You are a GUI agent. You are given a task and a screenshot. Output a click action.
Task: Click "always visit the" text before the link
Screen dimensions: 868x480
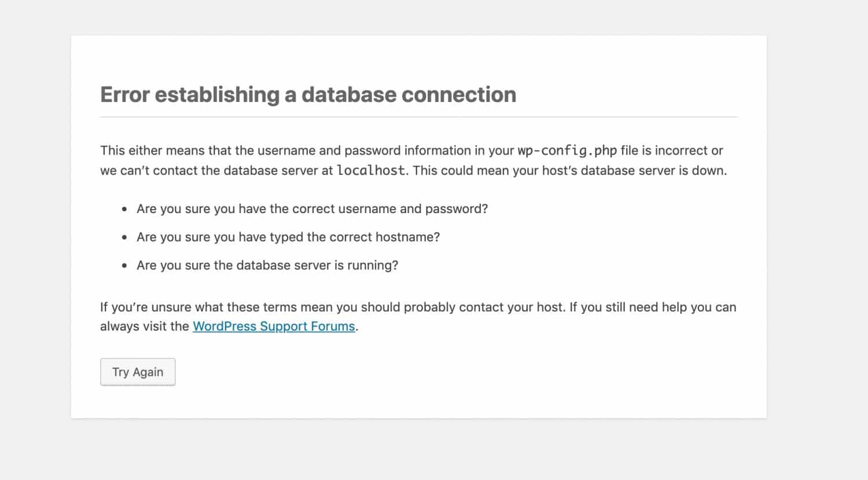pyautogui.click(x=145, y=327)
